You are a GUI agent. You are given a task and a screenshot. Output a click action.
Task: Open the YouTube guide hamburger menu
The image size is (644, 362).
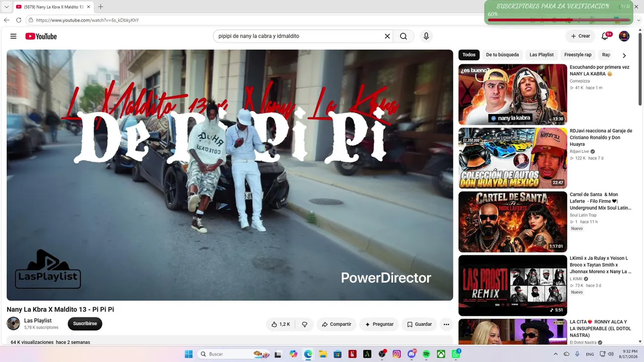pyautogui.click(x=14, y=36)
